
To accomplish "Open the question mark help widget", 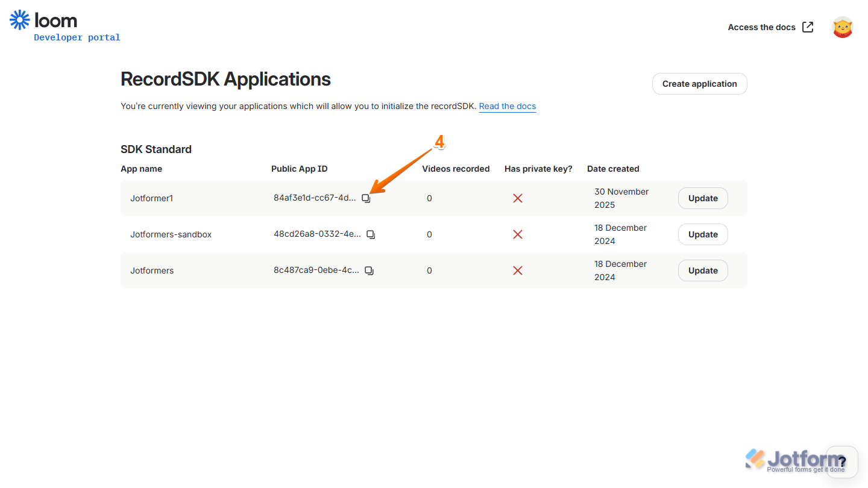I will [x=841, y=461].
